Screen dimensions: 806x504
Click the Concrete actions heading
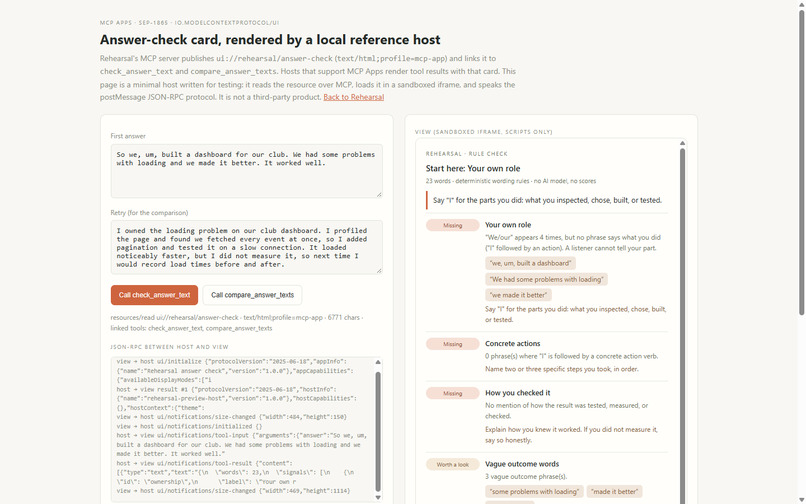(x=512, y=344)
